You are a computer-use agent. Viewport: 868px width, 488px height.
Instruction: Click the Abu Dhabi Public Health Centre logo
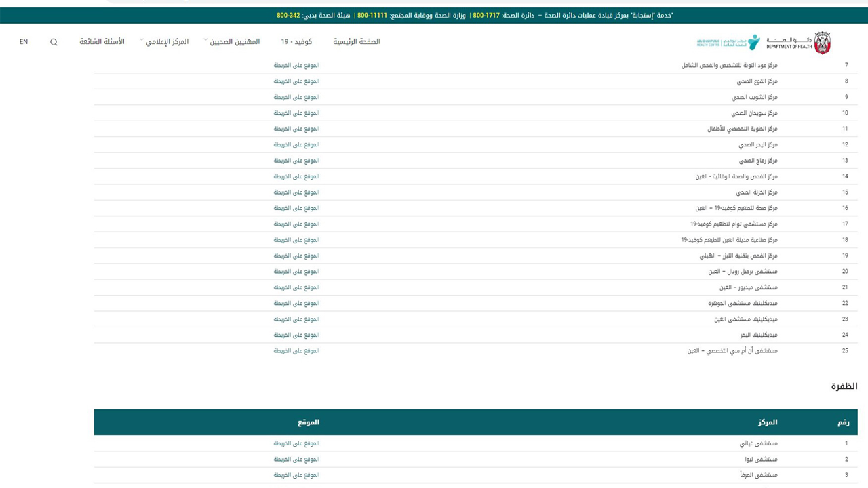point(728,42)
